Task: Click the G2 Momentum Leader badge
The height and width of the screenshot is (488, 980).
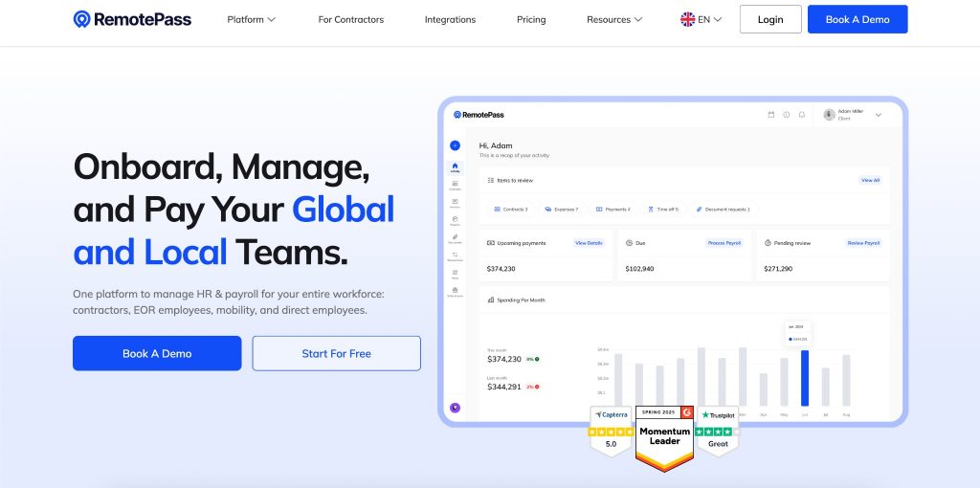Action: [664, 438]
